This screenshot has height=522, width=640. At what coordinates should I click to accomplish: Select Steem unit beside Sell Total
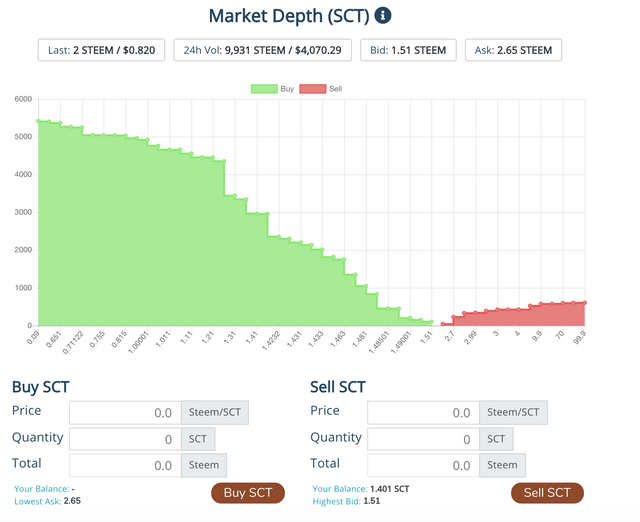click(502, 465)
